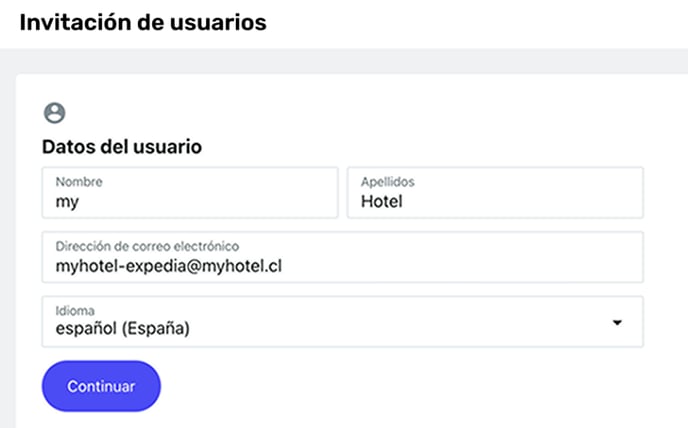Click the Datos del usuario section heading
This screenshot has width=688, height=428.
tap(122, 147)
